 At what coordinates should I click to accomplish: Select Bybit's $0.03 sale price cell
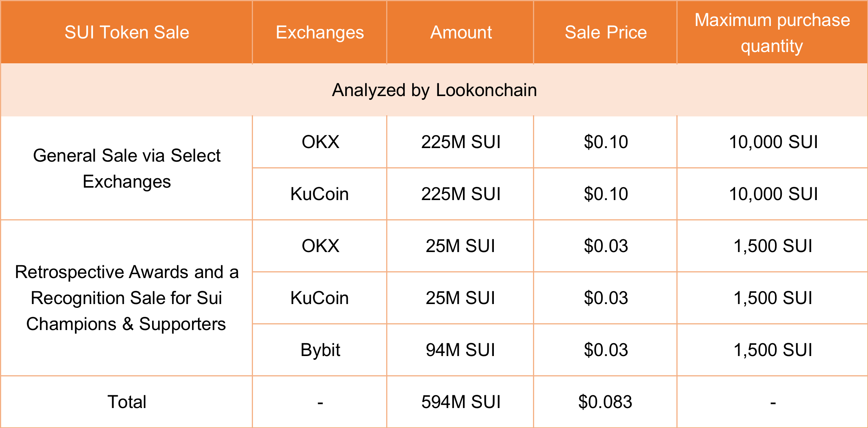click(606, 350)
